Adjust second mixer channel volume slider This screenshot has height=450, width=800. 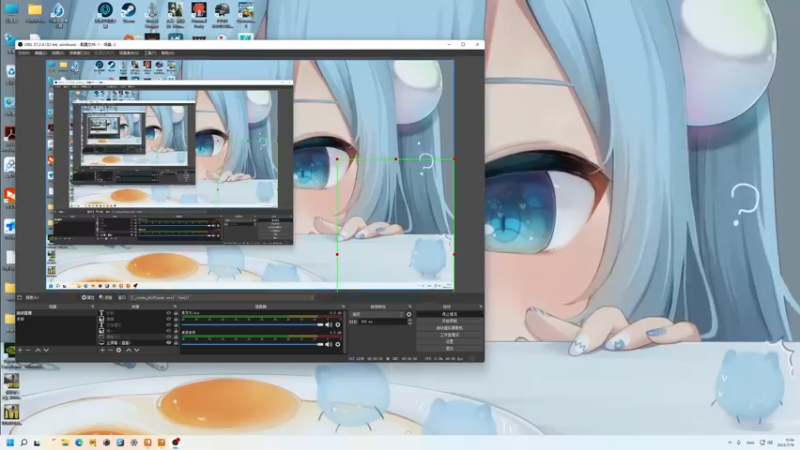click(253, 344)
